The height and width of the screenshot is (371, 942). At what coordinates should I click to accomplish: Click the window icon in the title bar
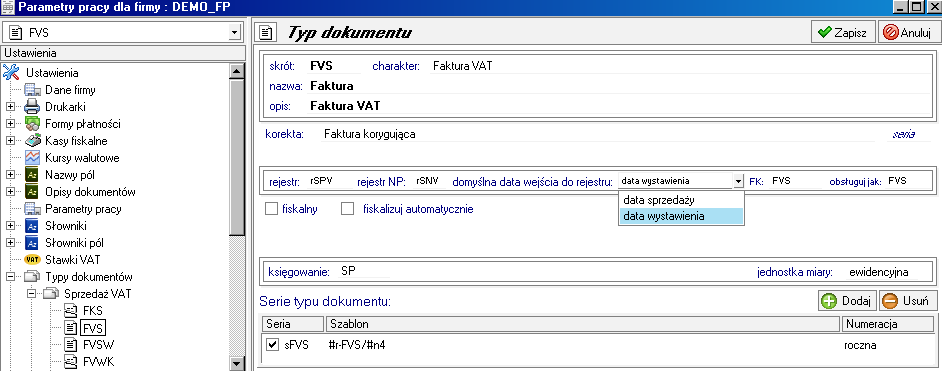tap(8, 7)
